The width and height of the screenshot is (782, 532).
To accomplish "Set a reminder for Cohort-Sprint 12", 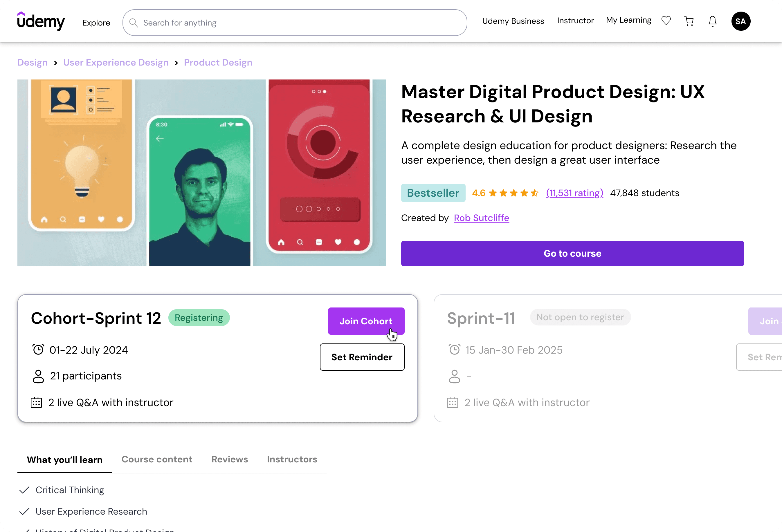I will coord(362,357).
